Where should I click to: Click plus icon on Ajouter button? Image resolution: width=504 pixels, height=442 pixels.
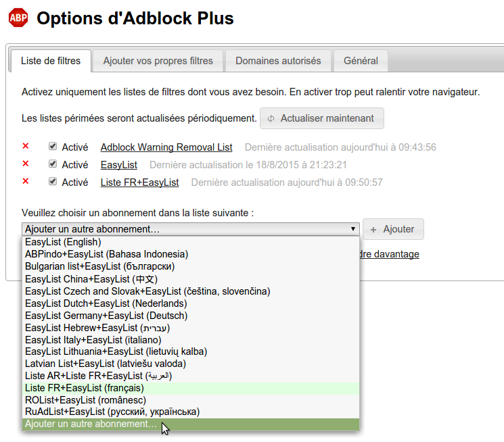pos(373,230)
